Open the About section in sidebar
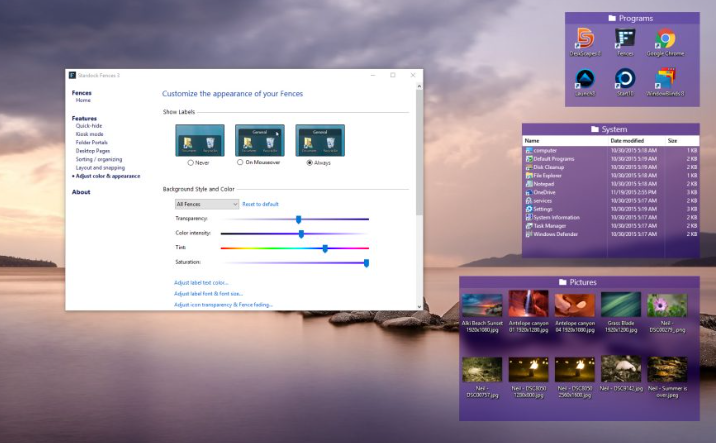Image resolution: width=716 pixels, height=443 pixels. [x=81, y=192]
